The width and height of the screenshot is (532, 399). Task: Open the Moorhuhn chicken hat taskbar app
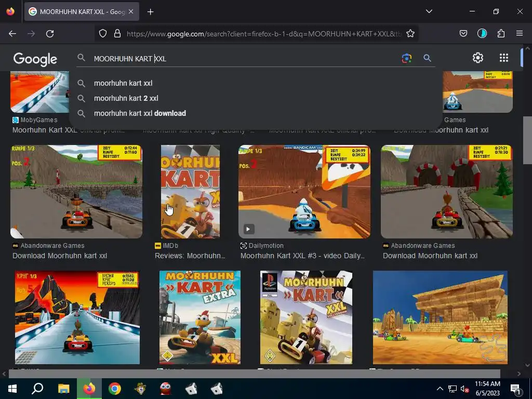(140, 389)
